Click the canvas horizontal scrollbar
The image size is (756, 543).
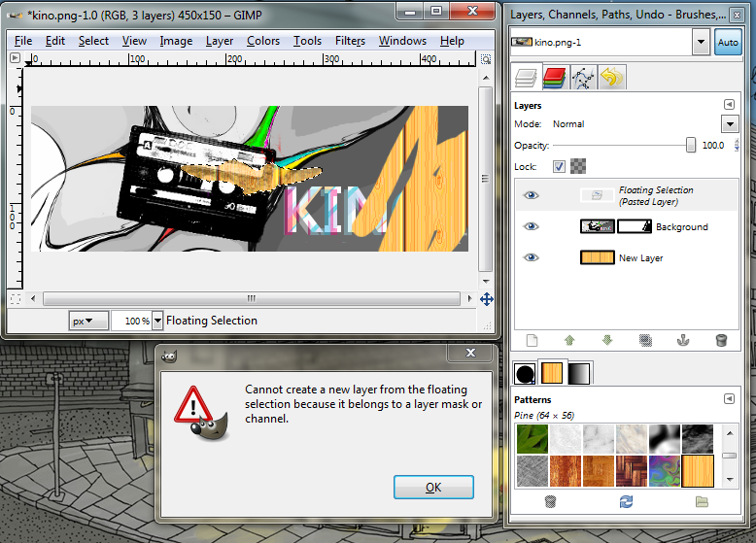tap(252, 299)
